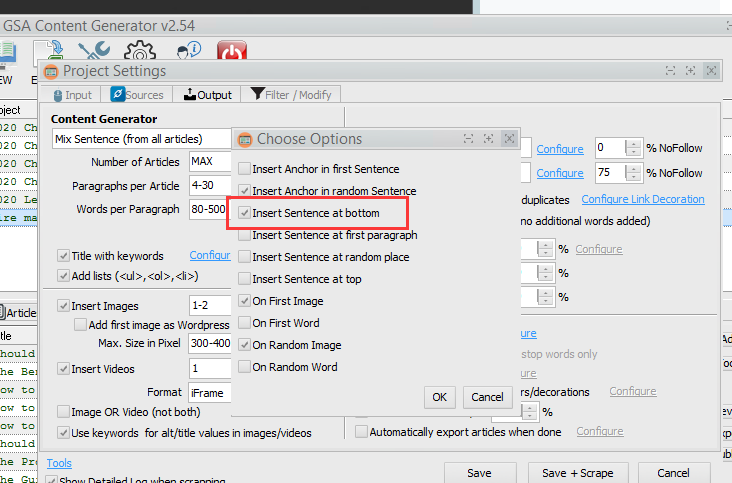Click the red power button icon
This screenshot has width=732, height=483.
(x=232, y=50)
